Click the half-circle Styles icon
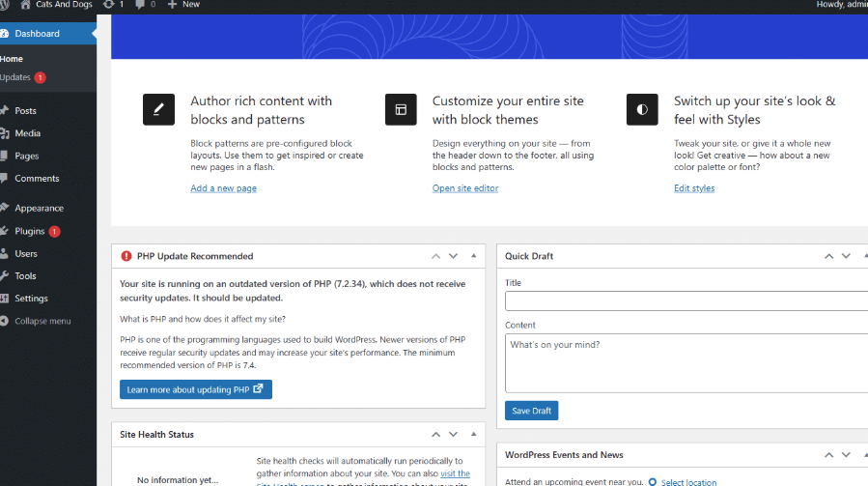 pyautogui.click(x=642, y=109)
